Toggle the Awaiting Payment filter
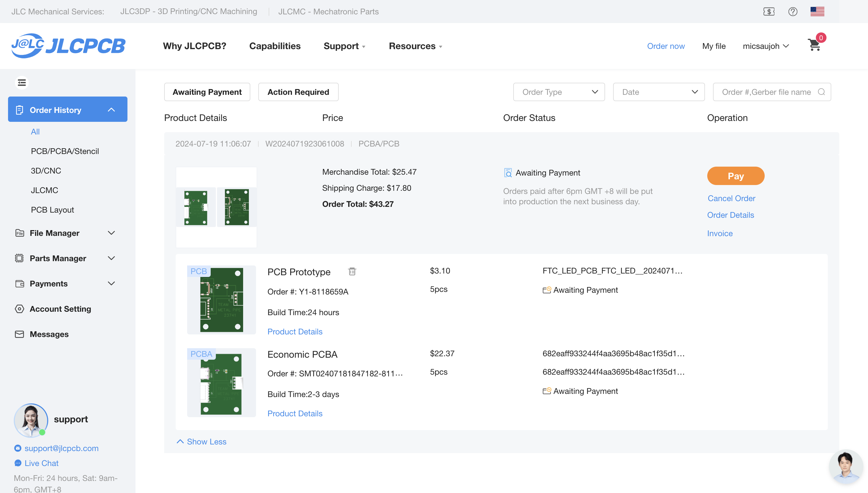The height and width of the screenshot is (493, 868). (x=207, y=92)
